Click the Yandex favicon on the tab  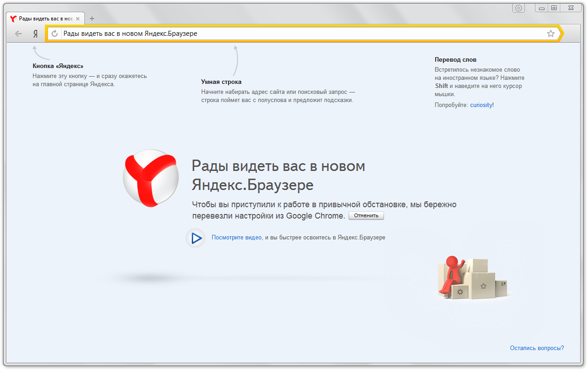[x=13, y=19]
